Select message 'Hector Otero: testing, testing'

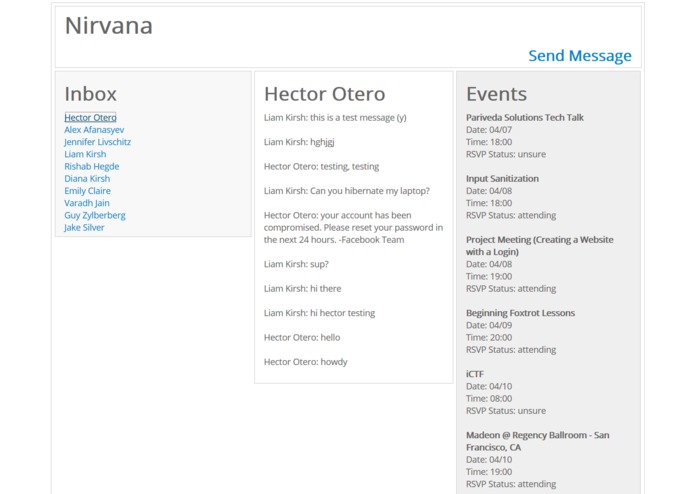[x=321, y=167]
